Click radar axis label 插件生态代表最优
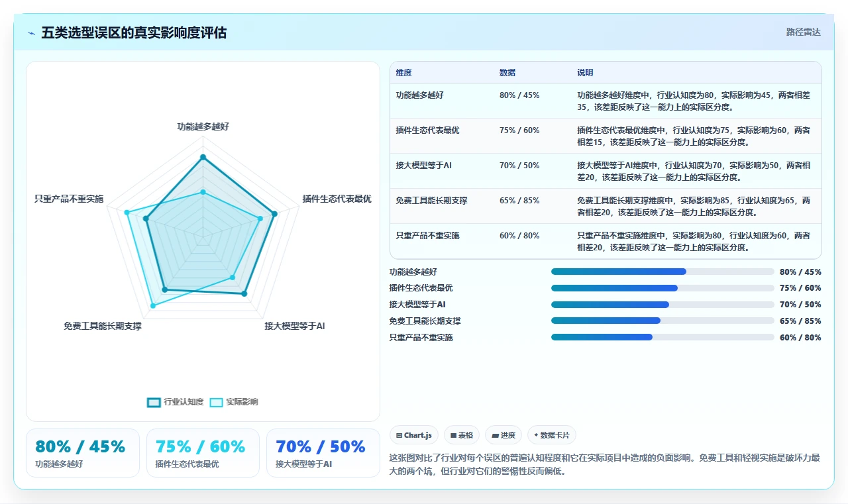 337,199
